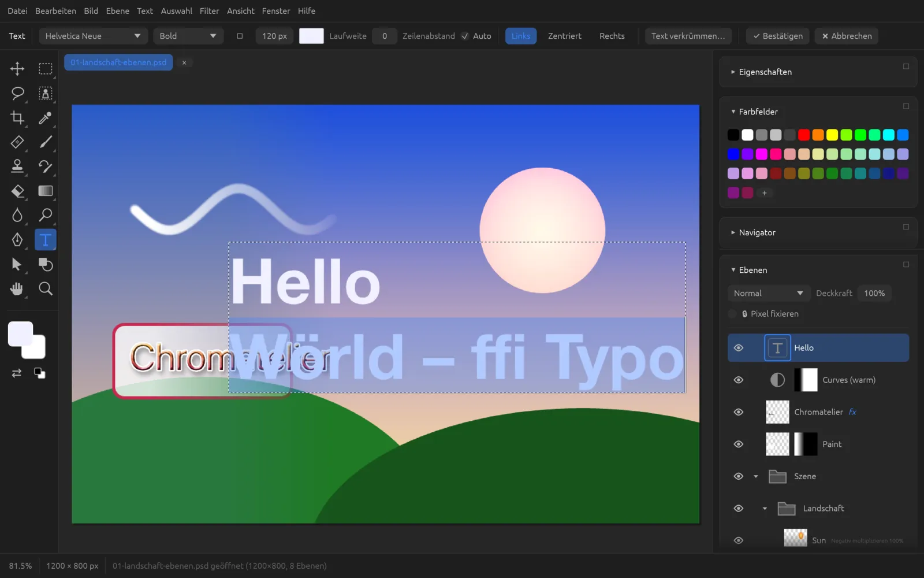
Task: Hide the Hello text layer
Action: pos(739,348)
